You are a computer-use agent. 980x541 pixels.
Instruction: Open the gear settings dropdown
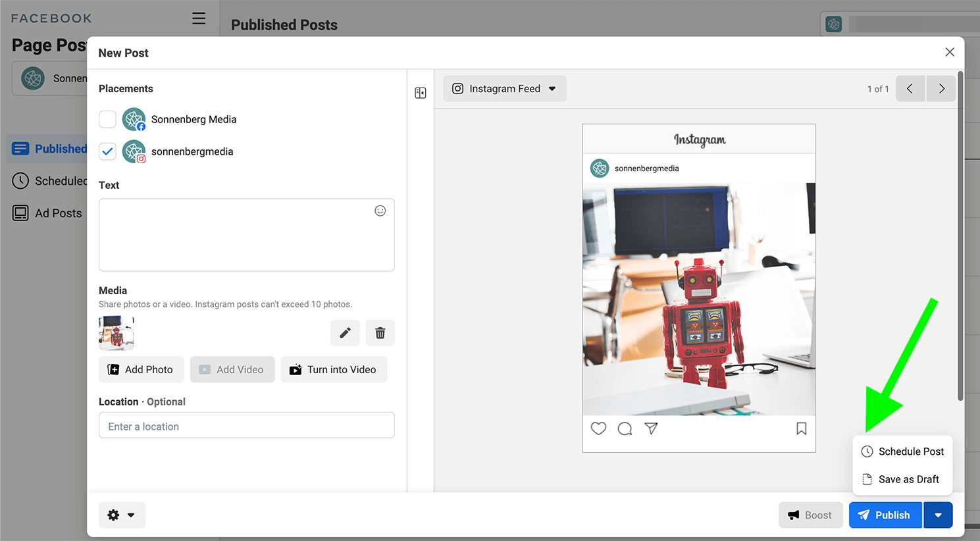point(122,515)
